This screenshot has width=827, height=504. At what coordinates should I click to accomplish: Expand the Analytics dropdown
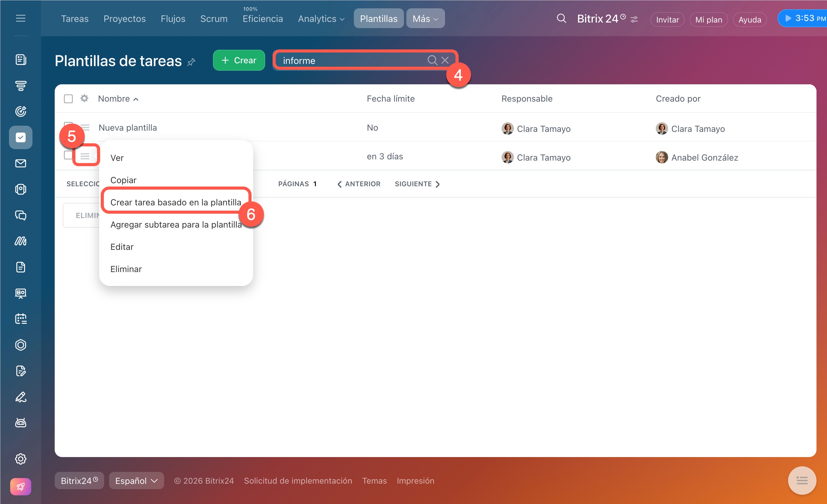321,19
